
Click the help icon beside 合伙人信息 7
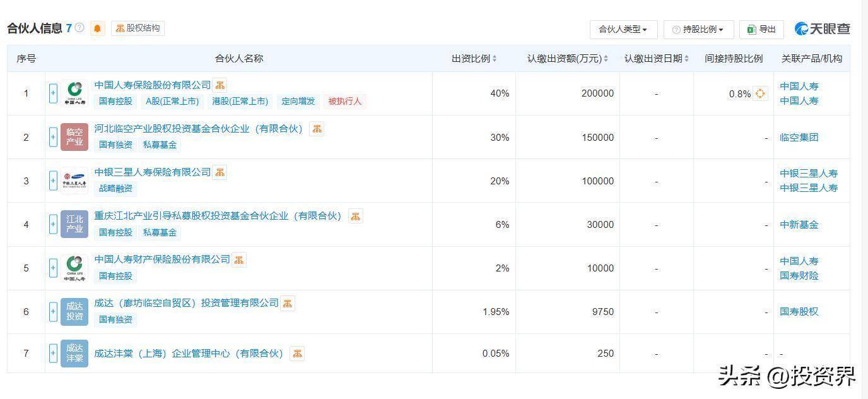(x=79, y=28)
